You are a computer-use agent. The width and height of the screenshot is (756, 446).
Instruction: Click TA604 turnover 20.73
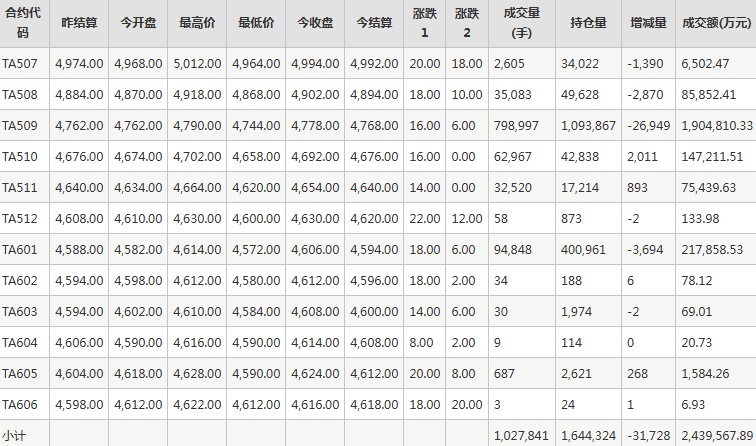pyautogui.click(x=697, y=342)
